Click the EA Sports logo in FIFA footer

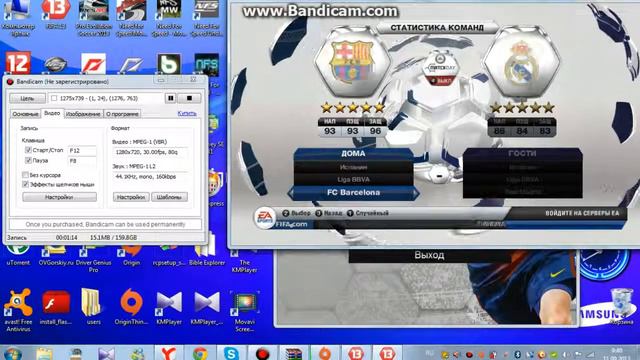tap(264, 218)
